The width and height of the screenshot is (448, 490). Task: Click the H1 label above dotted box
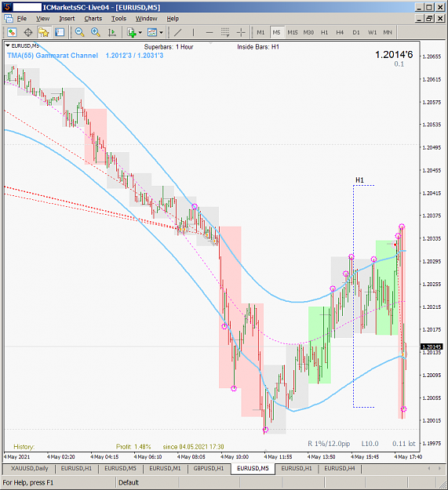359,180
